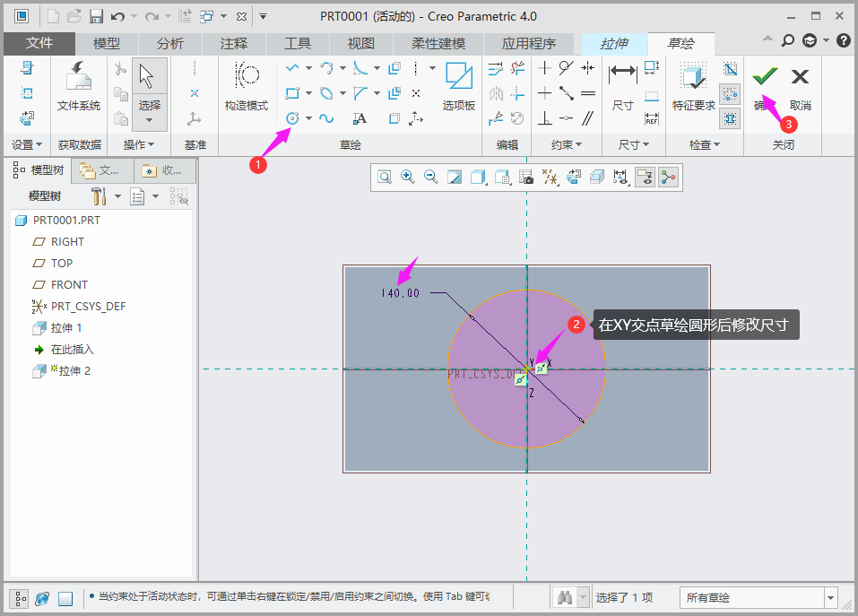The height and width of the screenshot is (616, 858).
Task: Select 拉伸 1 in the model tree
Action: pyautogui.click(x=66, y=328)
